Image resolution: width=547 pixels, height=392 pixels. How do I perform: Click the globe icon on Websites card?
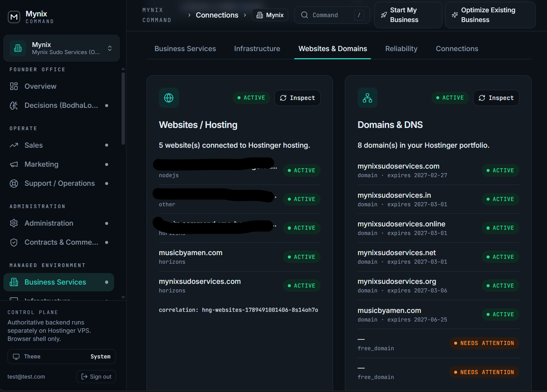pos(169,98)
